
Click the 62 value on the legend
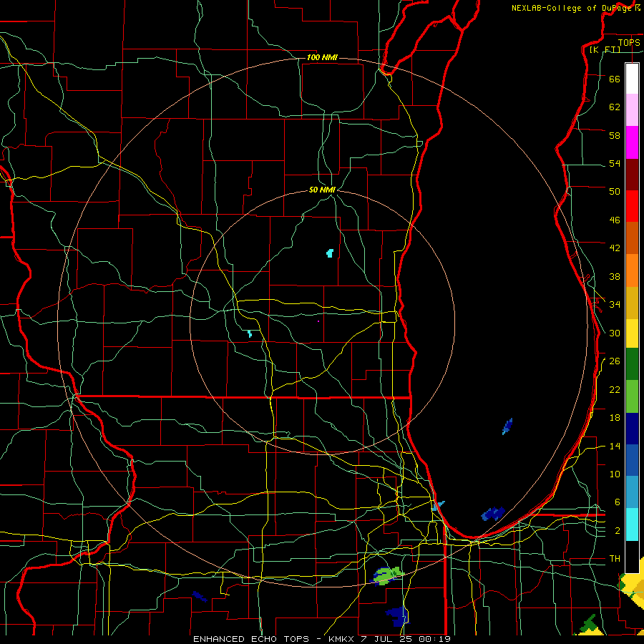click(x=615, y=107)
